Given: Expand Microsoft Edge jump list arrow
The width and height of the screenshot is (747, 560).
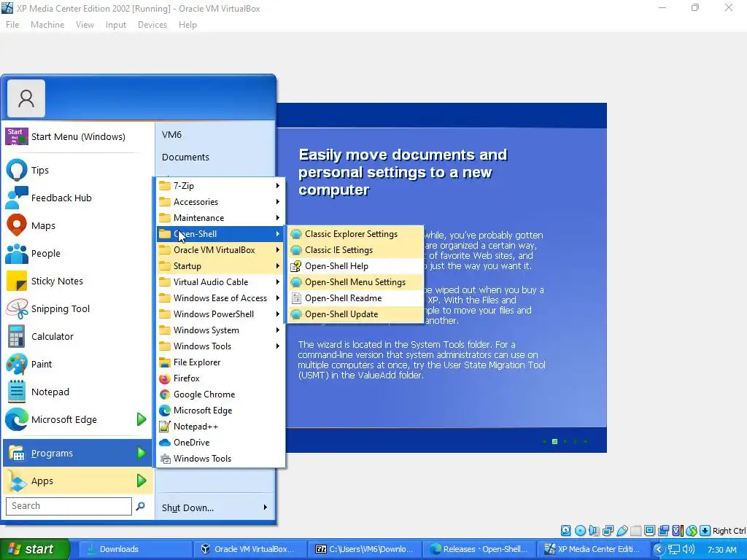Looking at the screenshot, I should pos(142,419).
